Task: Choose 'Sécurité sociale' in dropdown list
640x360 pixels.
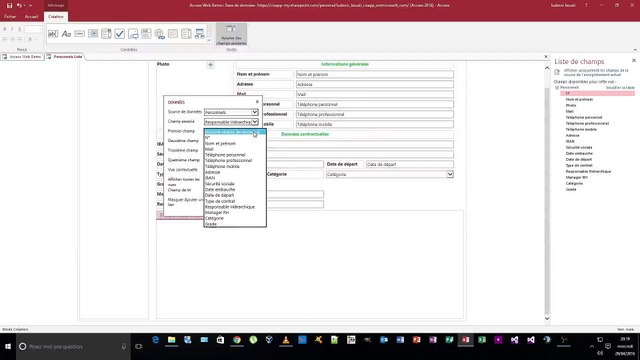Action: point(235,184)
